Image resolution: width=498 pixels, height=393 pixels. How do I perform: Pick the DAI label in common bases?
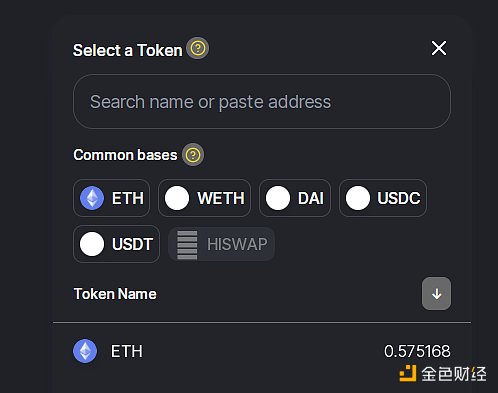pos(311,198)
